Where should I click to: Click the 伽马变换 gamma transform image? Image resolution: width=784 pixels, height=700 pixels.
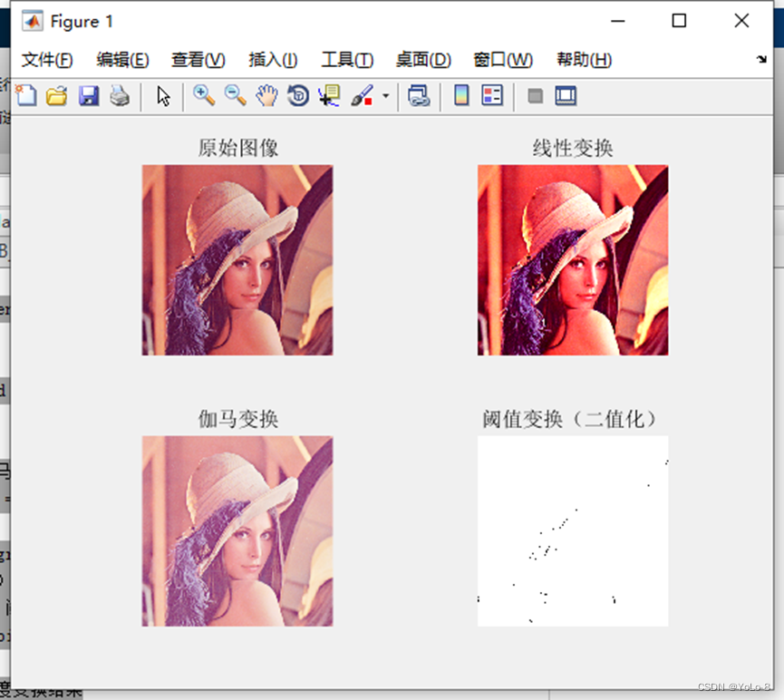click(x=237, y=530)
